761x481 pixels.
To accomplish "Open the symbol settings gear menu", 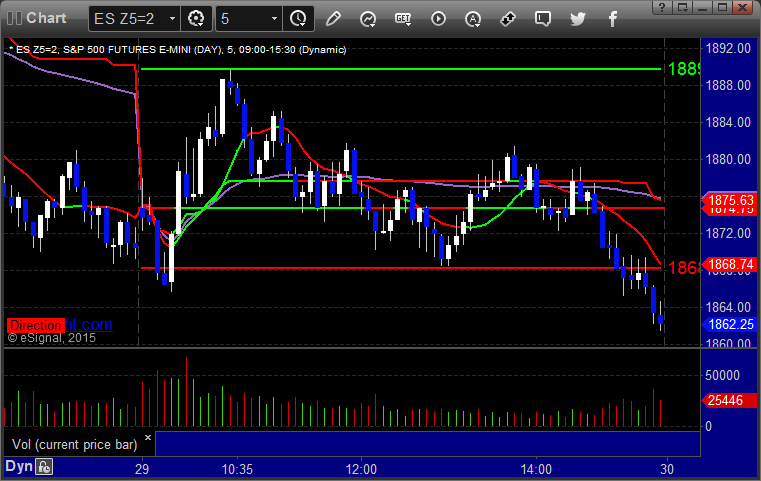I will pos(196,19).
